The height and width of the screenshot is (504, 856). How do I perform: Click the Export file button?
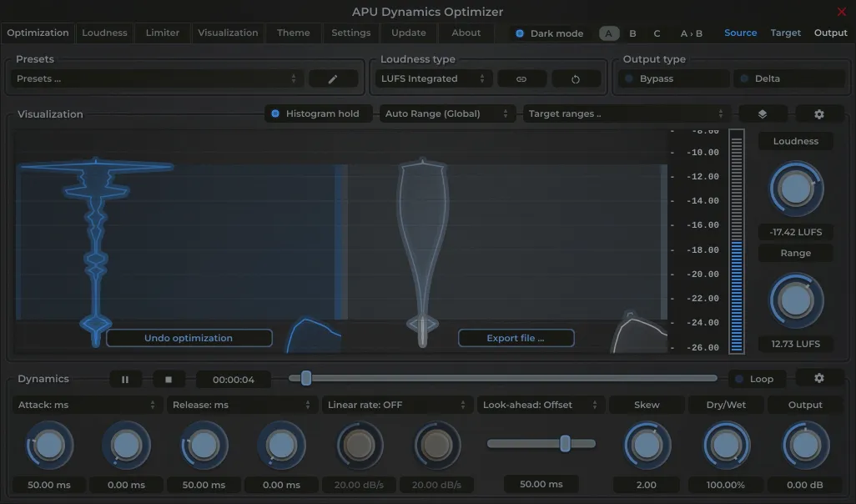tap(516, 338)
